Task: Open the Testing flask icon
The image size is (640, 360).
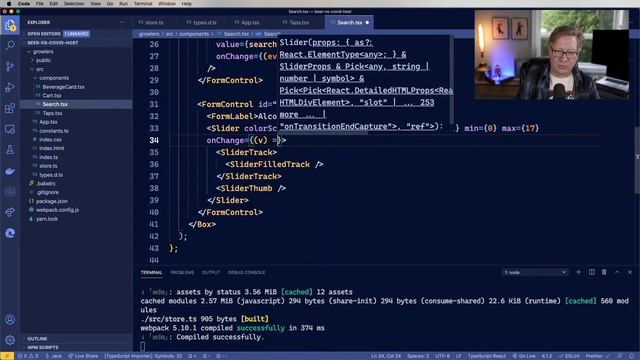Action: (x=10, y=150)
